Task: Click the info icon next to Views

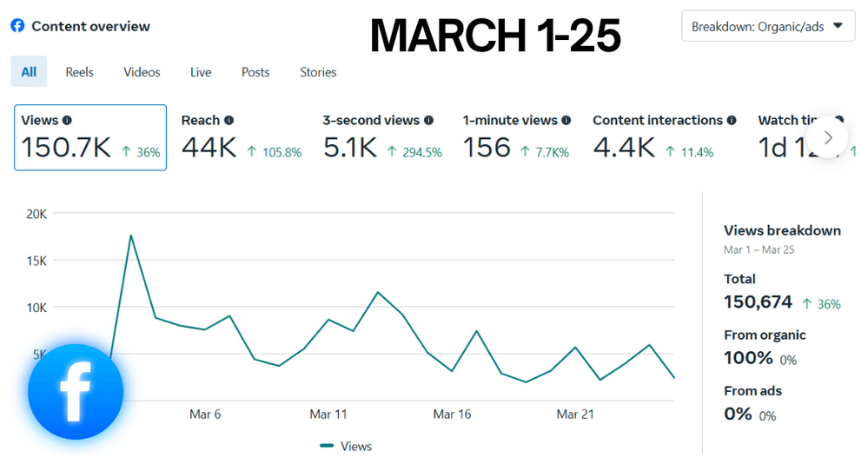Action: coord(67,120)
